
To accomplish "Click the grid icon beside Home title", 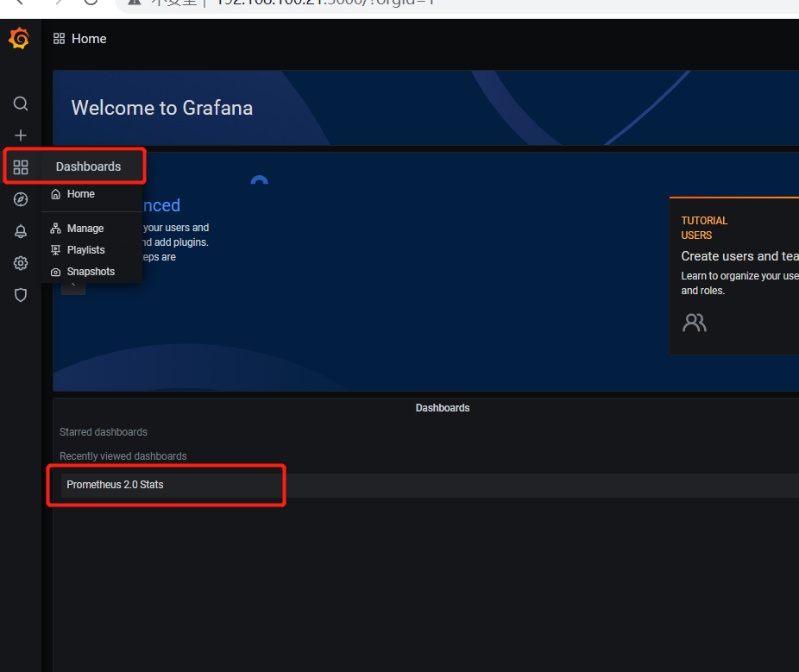I will click(60, 39).
